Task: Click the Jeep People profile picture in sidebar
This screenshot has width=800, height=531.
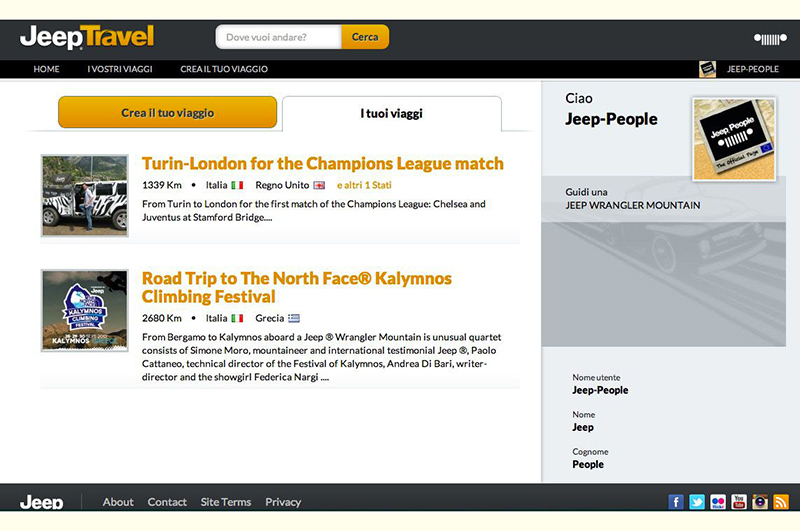Action: click(x=734, y=137)
